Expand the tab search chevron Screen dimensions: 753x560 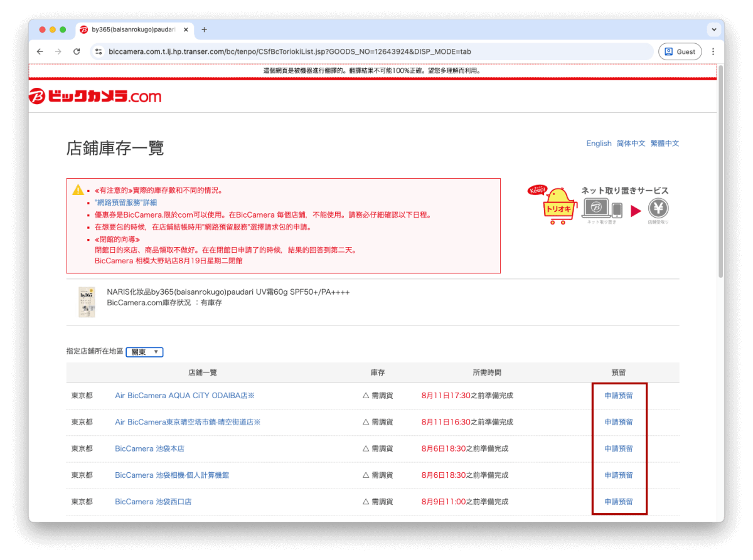[714, 29]
